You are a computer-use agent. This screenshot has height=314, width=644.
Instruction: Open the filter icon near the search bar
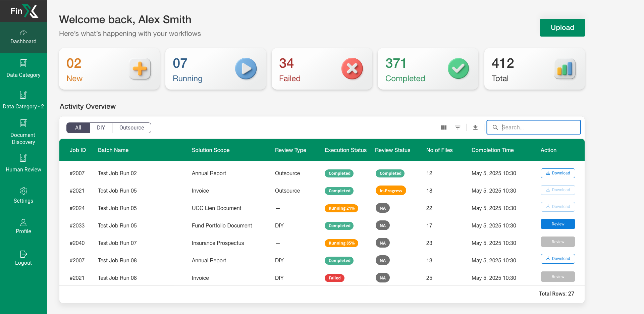(458, 127)
